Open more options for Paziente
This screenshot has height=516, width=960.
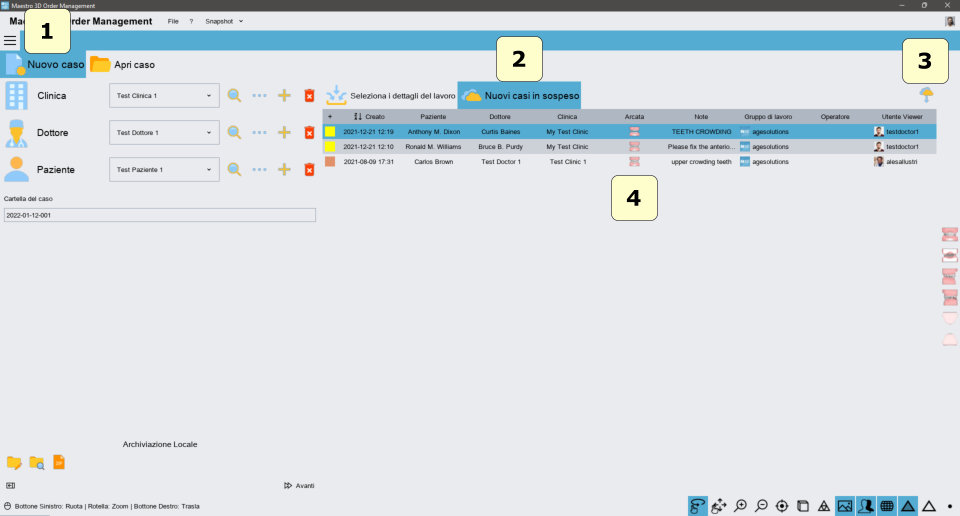click(x=260, y=170)
